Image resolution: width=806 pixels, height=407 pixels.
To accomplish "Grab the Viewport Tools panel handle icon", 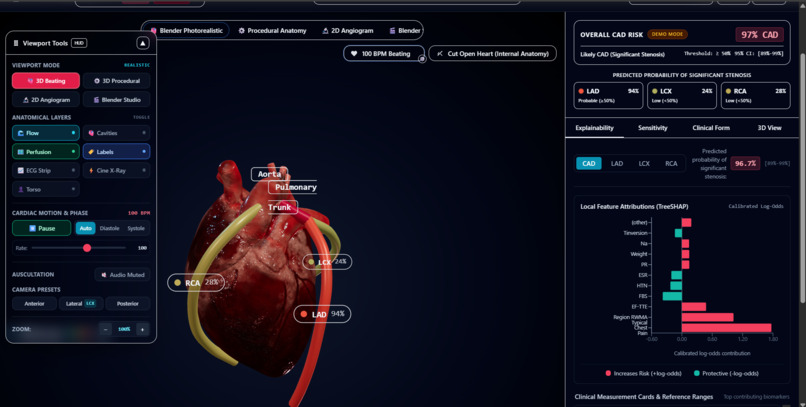I will (x=15, y=43).
